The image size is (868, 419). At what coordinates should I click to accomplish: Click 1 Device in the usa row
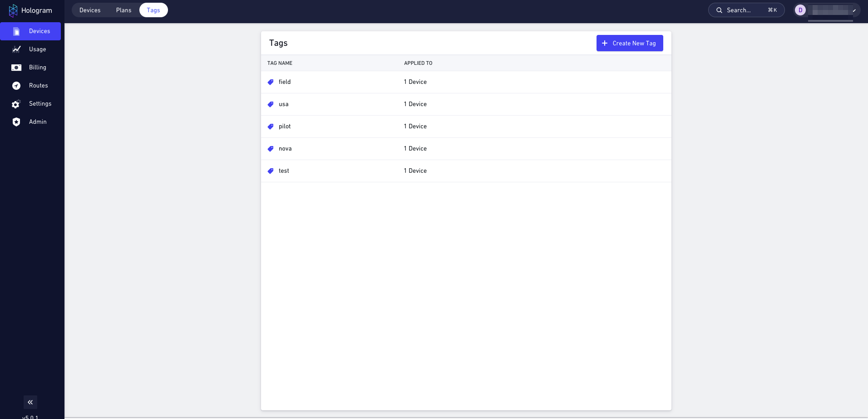[x=415, y=104]
